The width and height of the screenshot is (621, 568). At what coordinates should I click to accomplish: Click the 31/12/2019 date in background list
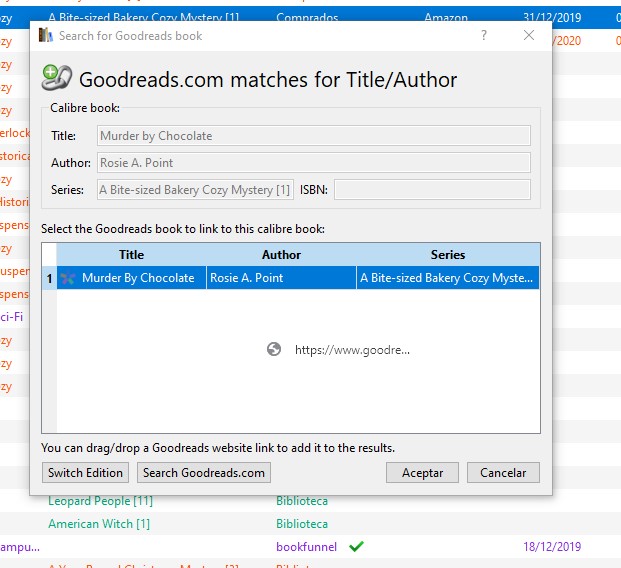(x=552, y=17)
